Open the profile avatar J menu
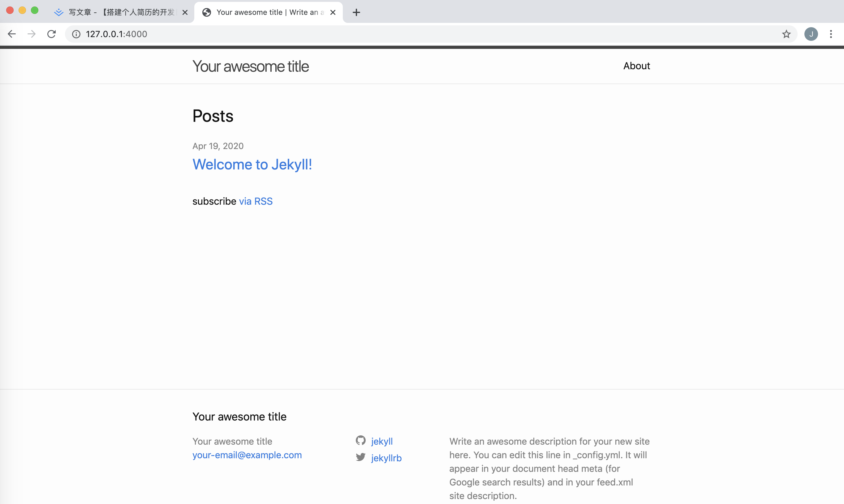The image size is (844, 504). (x=811, y=34)
